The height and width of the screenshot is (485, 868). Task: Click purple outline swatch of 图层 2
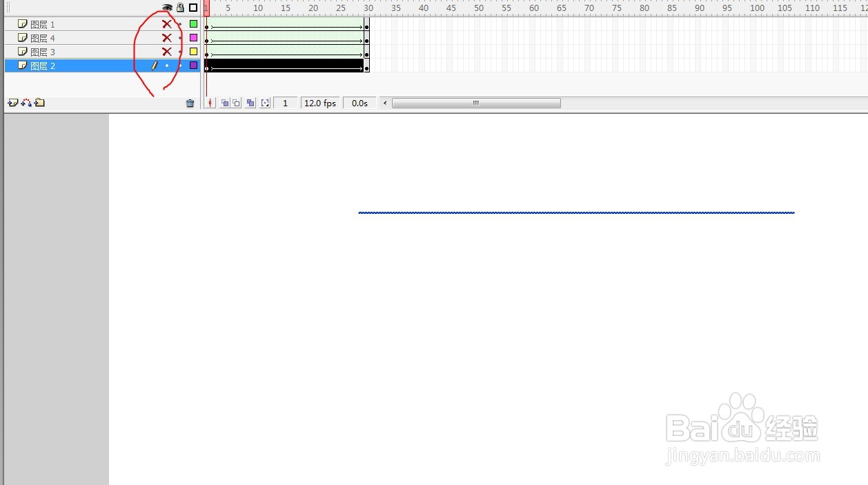194,66
